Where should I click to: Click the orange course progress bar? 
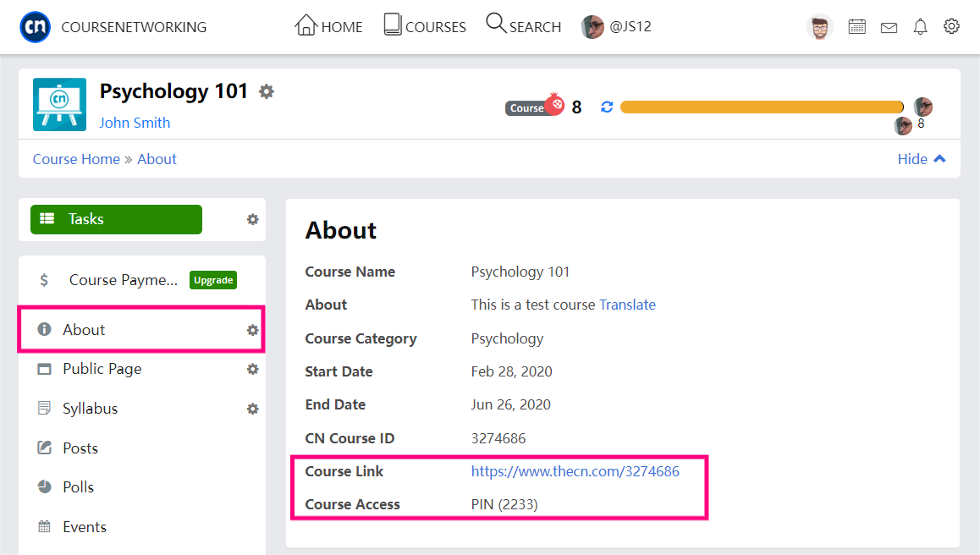762,107
